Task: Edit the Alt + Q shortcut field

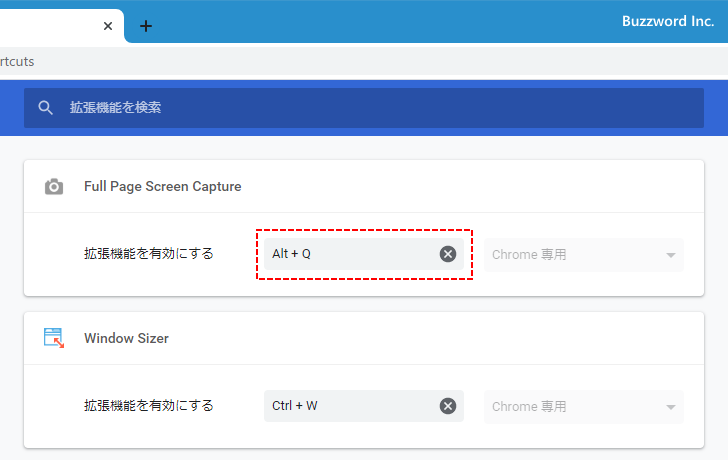Action: pos(351,254)
